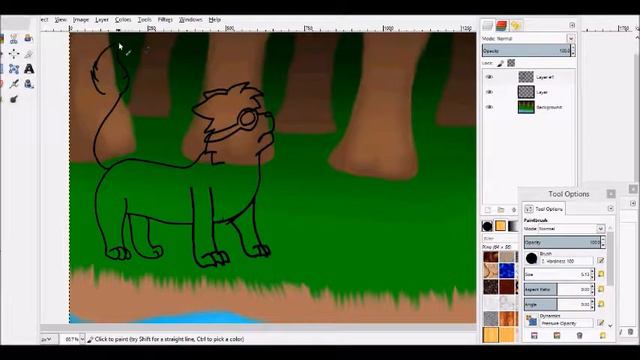
Task: Lock pixels of the active layer
Action: tap(500, 63)
